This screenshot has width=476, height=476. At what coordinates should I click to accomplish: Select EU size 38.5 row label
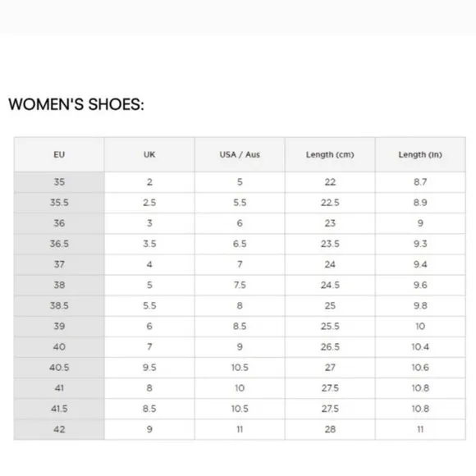59,305
